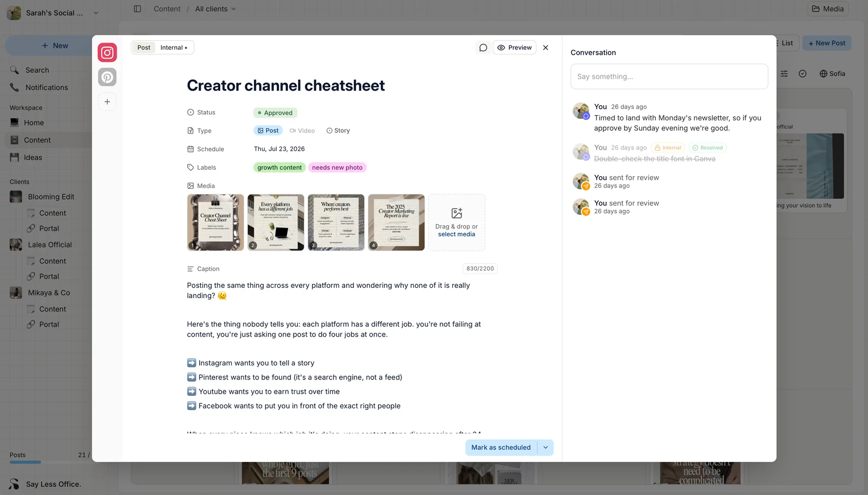Open the Creator Channel Cheat Sheet thumbnail
868x495 pixels.
point(215,222)
